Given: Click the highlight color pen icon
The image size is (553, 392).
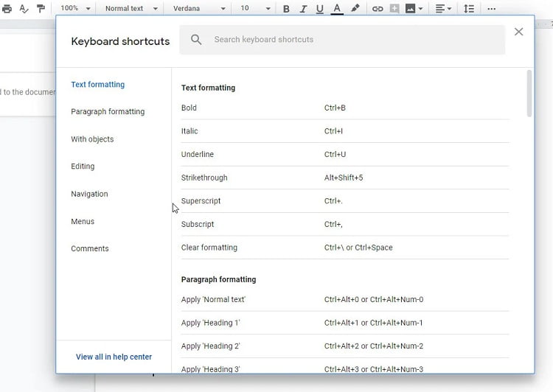Looking at the screenshot, I should point(355,9).
